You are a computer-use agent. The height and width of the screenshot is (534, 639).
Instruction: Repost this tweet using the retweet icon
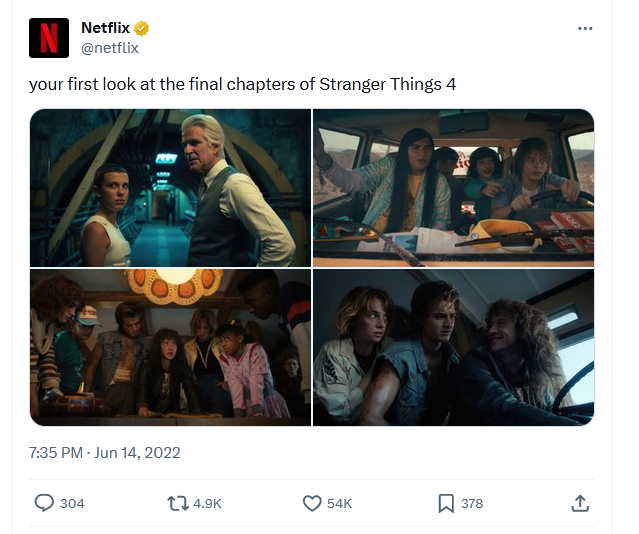(176, 503)
